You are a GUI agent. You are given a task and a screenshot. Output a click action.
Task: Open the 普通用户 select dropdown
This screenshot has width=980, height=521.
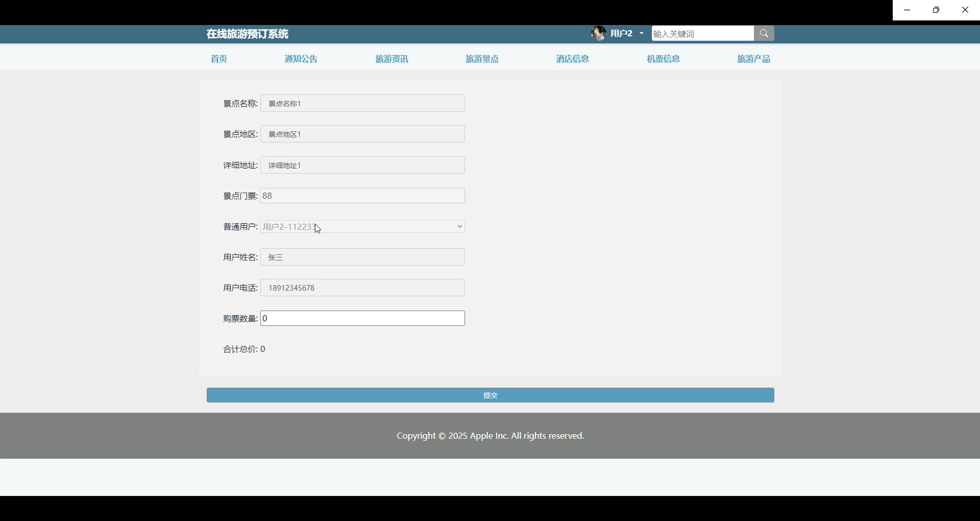tap(363, 227)
